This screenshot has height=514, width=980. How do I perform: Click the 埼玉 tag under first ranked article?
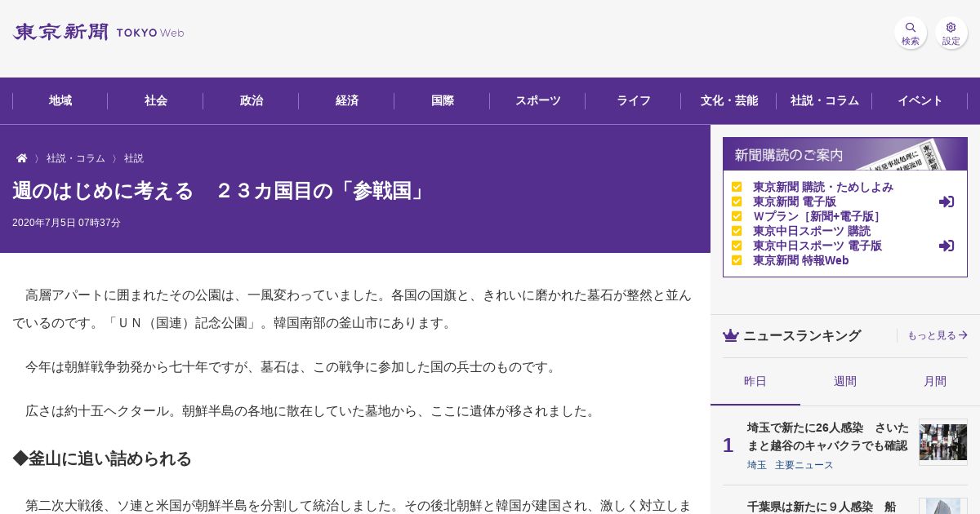757,465
